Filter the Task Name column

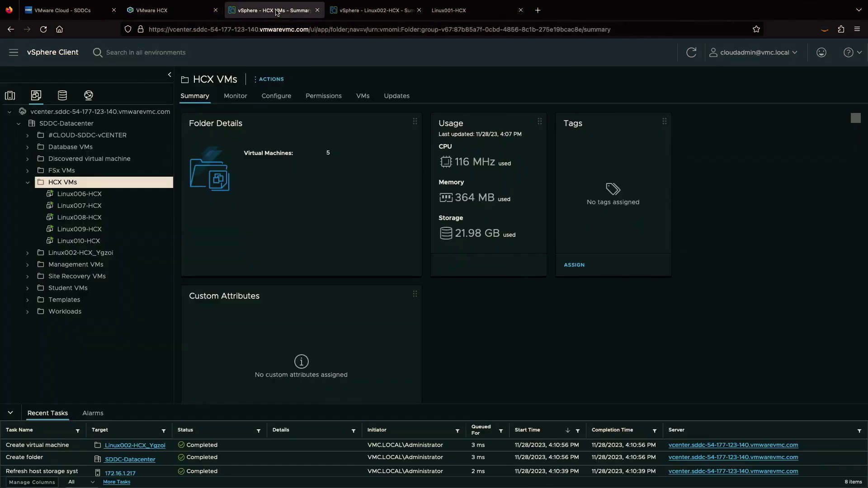pyautogui.click(x=78, y=431)
